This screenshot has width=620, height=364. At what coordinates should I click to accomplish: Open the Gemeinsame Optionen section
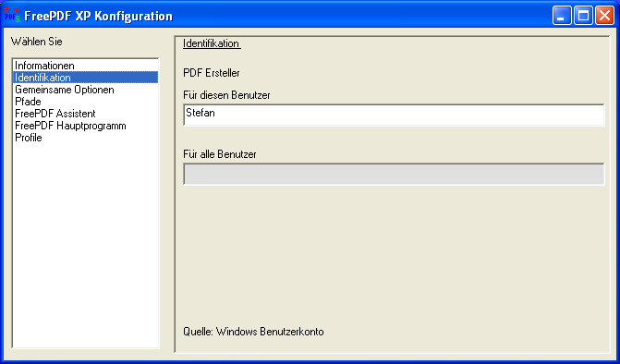point(85,90)
